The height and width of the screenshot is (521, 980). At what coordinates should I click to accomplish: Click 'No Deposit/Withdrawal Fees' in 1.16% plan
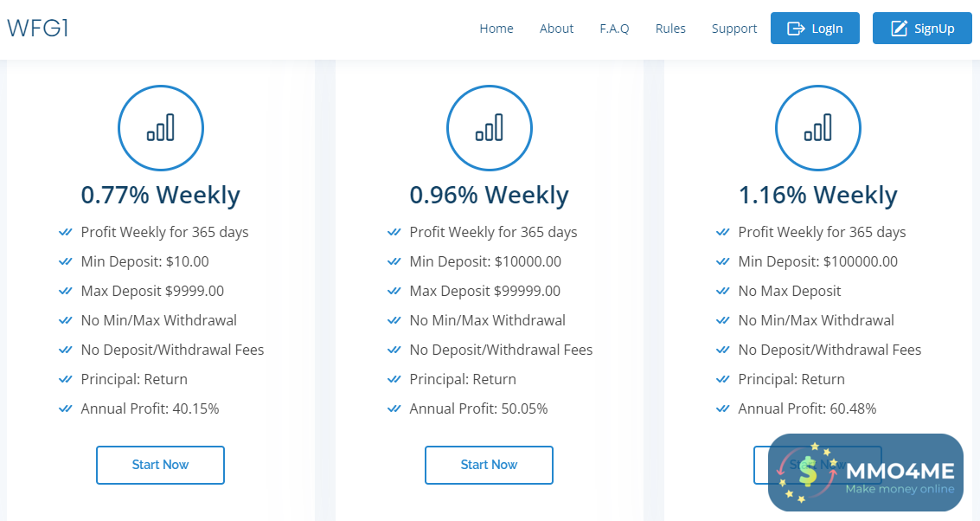pos(830,350)
